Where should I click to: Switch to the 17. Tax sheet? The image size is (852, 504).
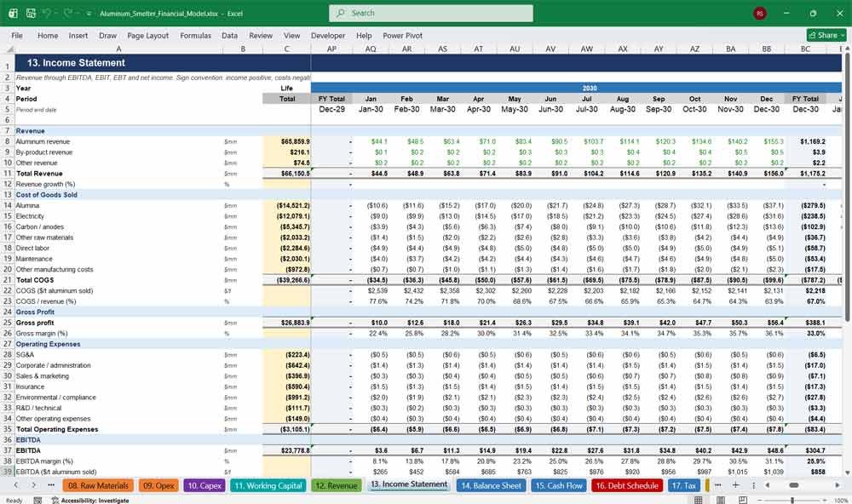683,485
